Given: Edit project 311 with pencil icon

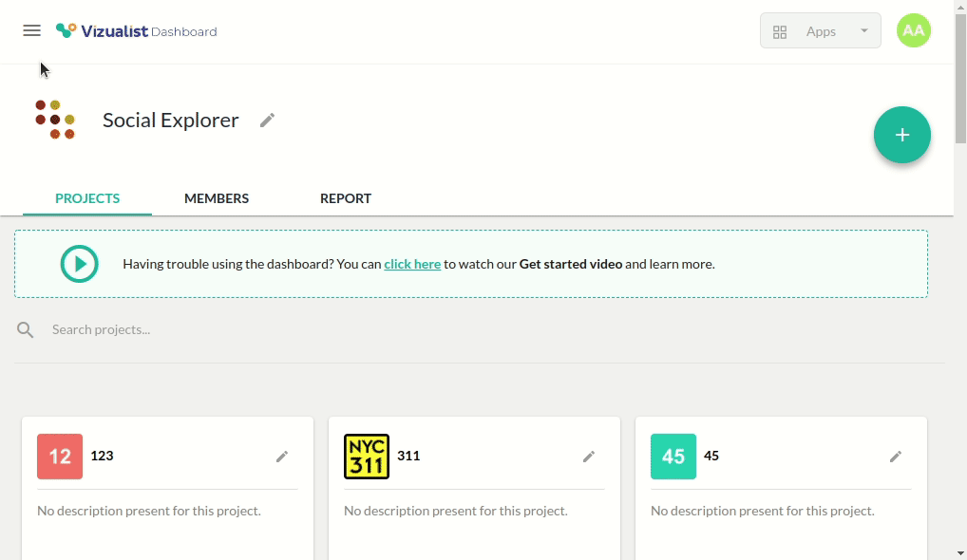Looking at the screenshot, I should pos(589,457).
